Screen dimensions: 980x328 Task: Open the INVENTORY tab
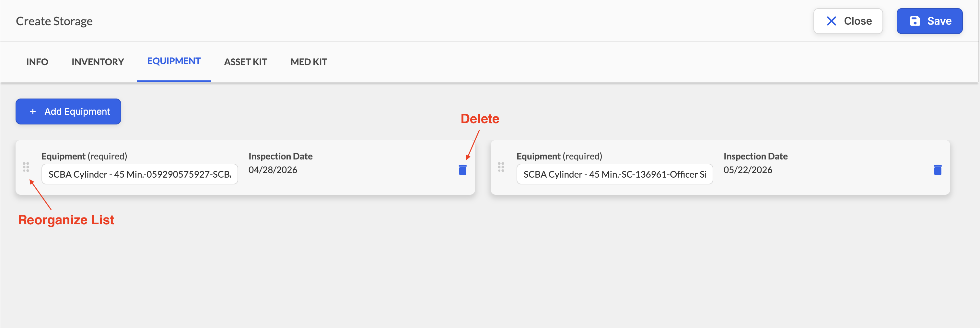click(x=98, y=62)
